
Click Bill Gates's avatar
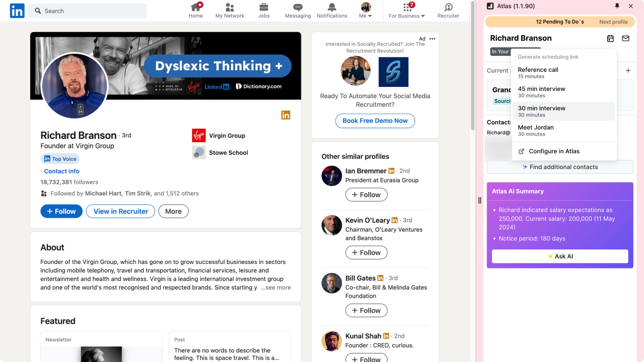tap(332, 283)
